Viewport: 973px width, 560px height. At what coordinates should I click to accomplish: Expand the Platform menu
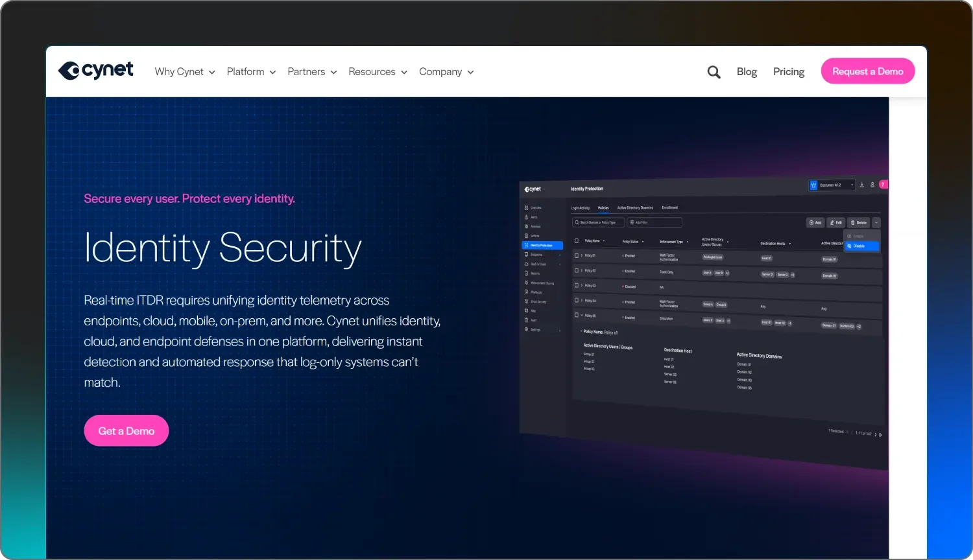click(252, 72)
